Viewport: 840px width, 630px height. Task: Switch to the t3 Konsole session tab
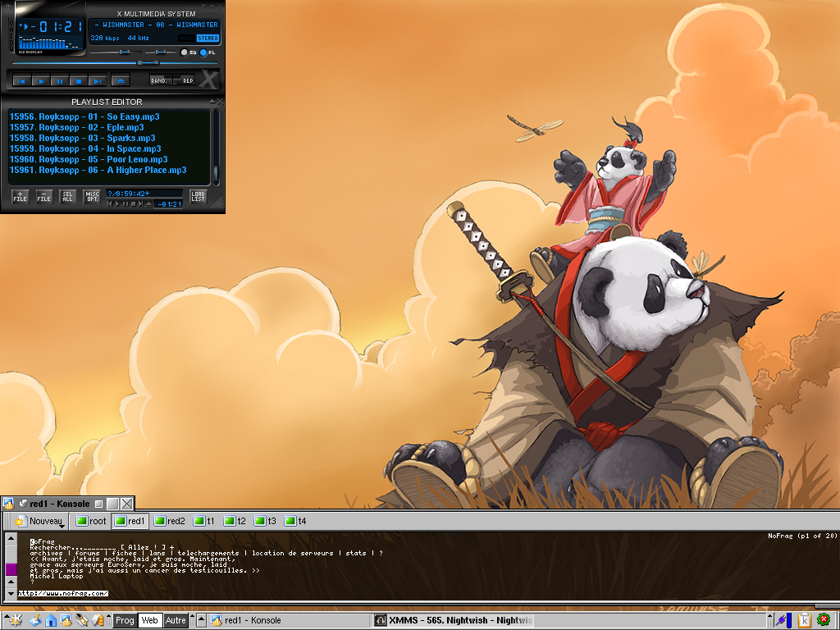(265, 521)
